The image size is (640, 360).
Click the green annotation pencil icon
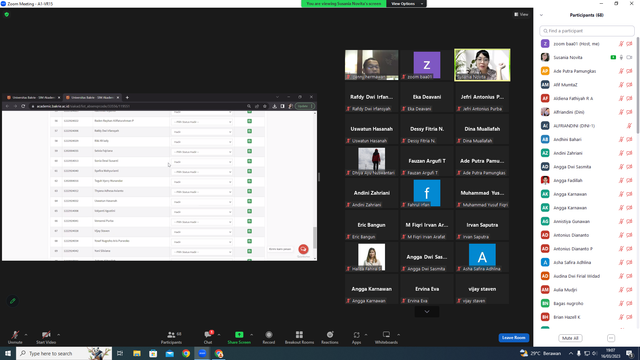(13, 301)
